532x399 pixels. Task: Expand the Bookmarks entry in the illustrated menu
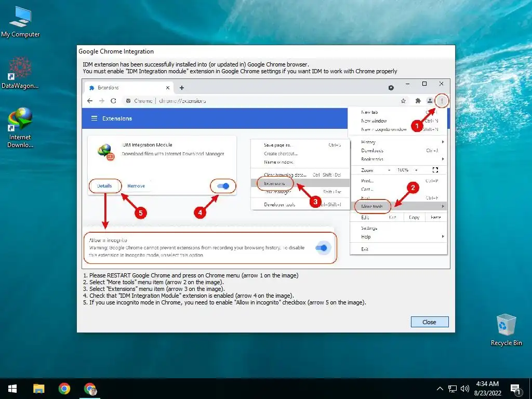click(x=398, y=159)
